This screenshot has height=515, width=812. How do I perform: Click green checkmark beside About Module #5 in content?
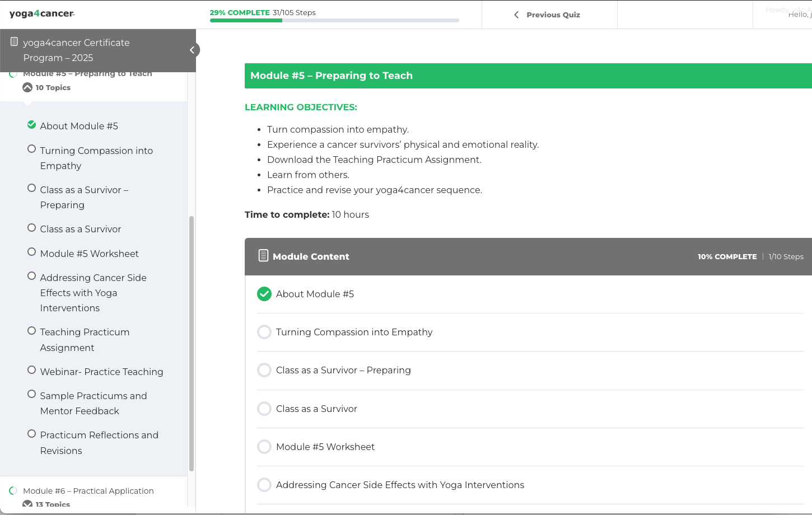(264, 294)
